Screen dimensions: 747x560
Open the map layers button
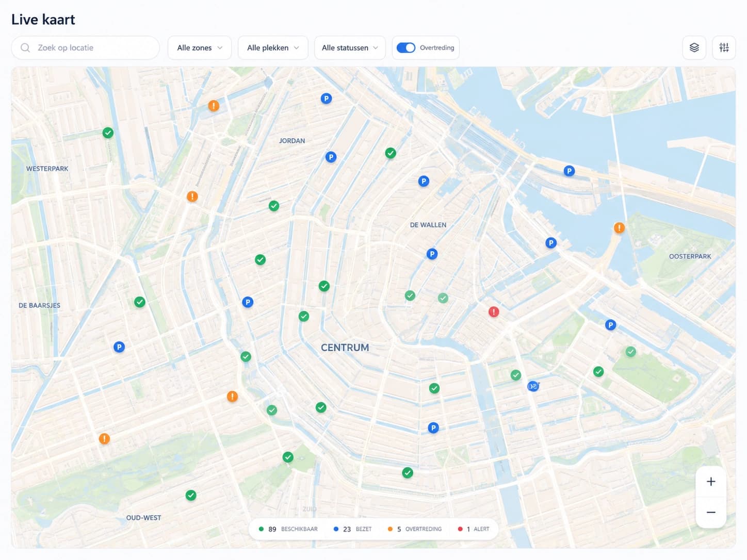(x=694, y=47)
